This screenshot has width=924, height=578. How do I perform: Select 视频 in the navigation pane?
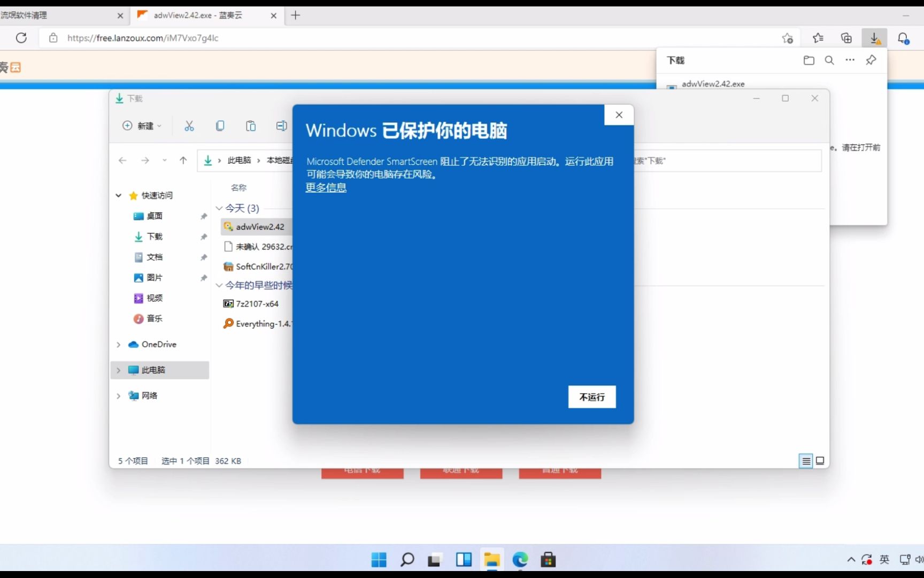click(x=155, y=298)
